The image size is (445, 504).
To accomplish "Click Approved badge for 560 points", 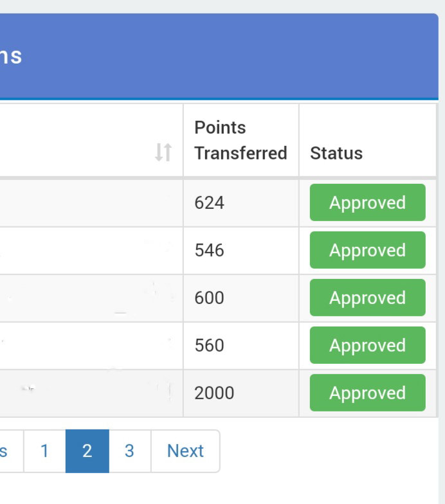I will click(x=368, y=345).
